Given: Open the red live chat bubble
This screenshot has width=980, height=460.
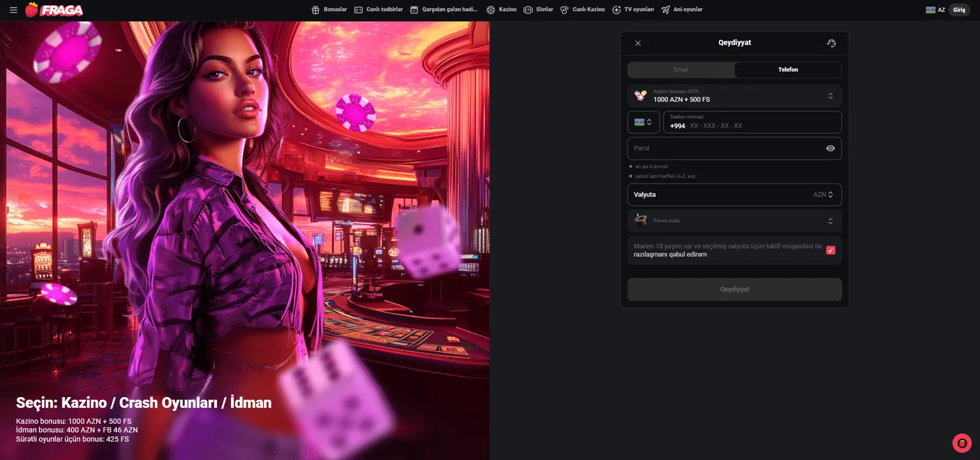Looking at the screenshot, I should pyautogui.click(x=962, y=442).
